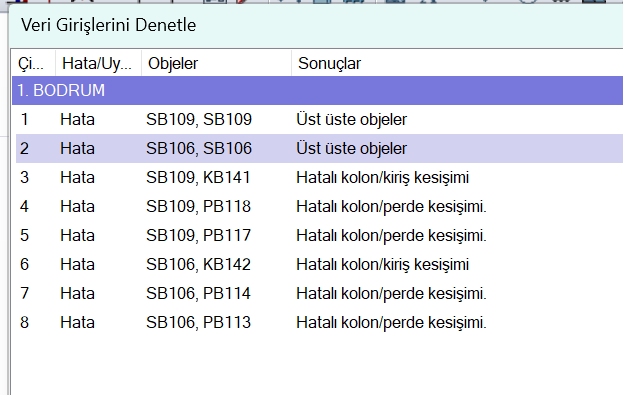
Task: Select the 1. BODRUM group row
Action: [x=317, y=91]
